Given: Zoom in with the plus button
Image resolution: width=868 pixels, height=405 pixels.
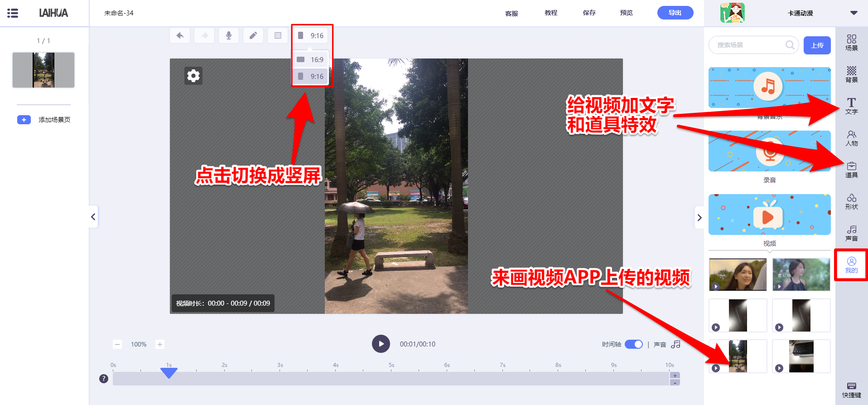Looking at the screenshot, I should coord(159,344).
